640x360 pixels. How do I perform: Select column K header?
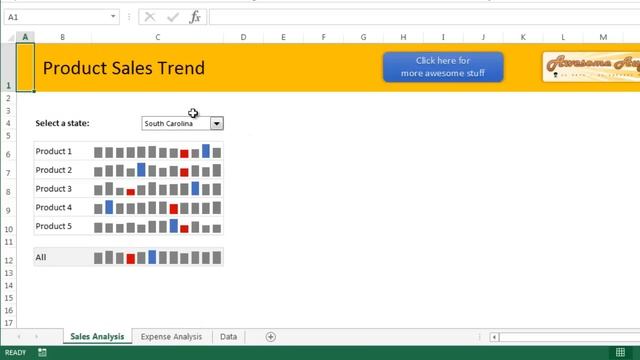pos(523,37)
